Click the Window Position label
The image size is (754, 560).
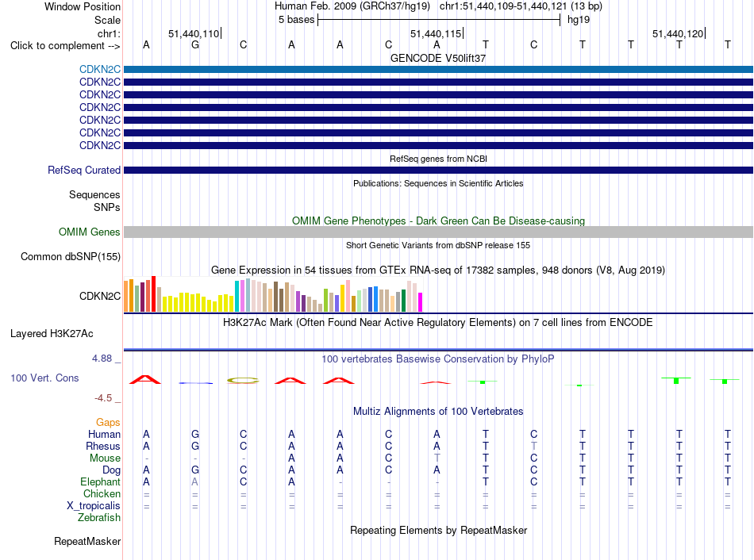(83, 6)
